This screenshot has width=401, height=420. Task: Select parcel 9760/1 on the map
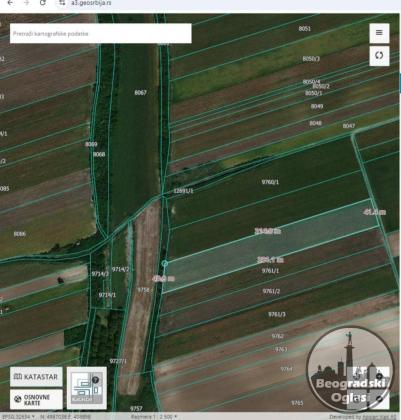click(270, 182)
